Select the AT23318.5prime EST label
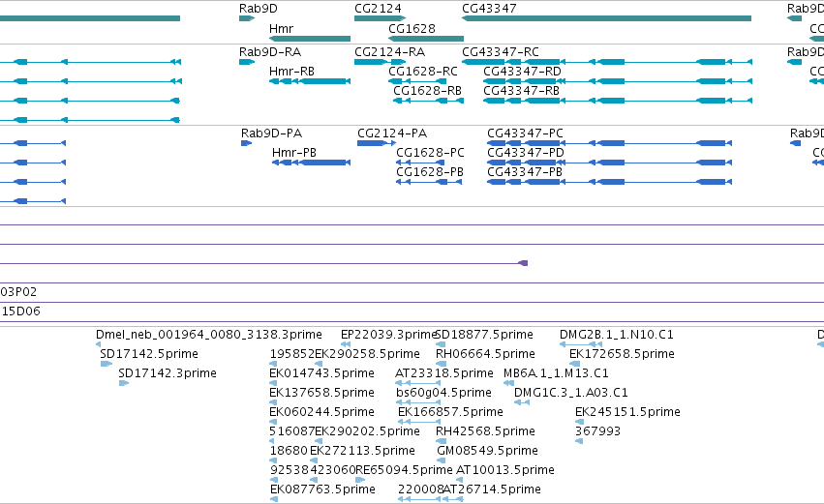The width and height of the screenshot is (824, 504). pyautogui.click(x=444, y=373)
